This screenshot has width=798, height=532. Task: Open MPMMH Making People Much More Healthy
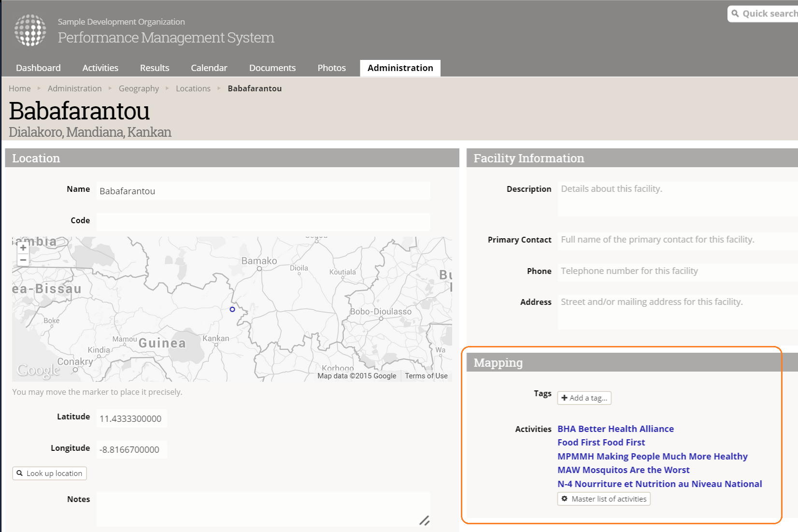[x=652, y=456]
